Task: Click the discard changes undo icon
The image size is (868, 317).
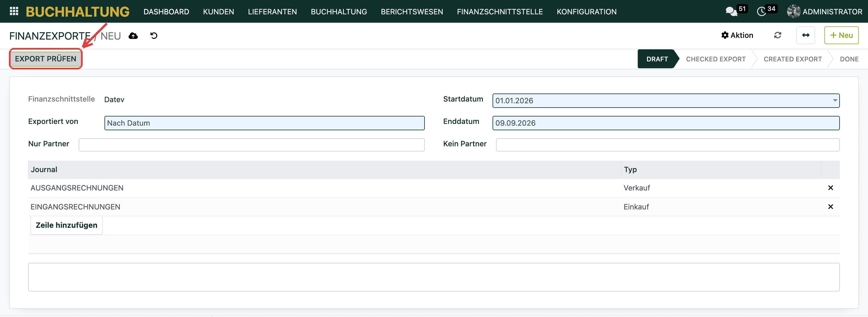Action: coord(154,36)
